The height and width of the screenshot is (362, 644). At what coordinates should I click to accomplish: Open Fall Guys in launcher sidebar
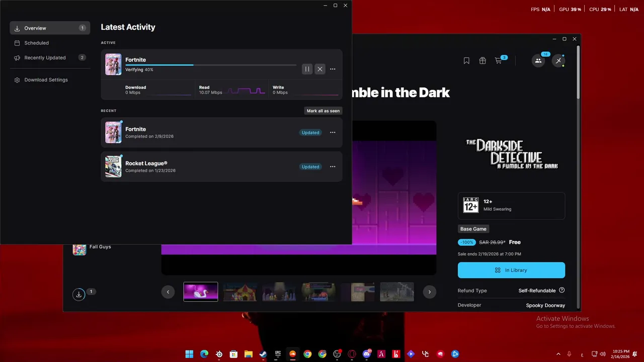(x=93, y=248)
